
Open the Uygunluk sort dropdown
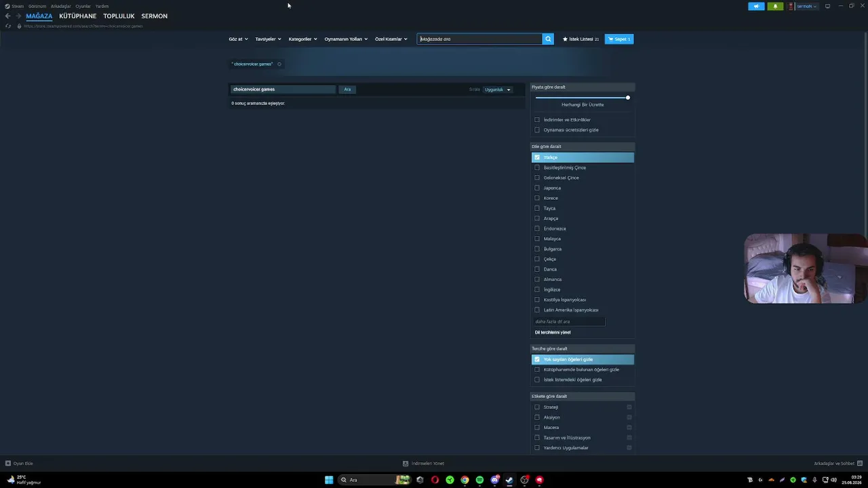coord(498,89)
